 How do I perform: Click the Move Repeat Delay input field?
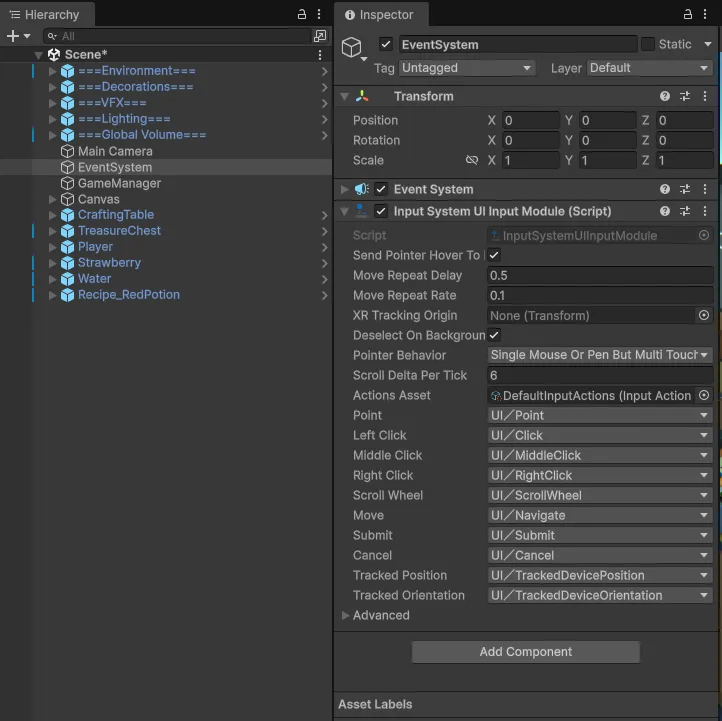click(x=600, y=276)
